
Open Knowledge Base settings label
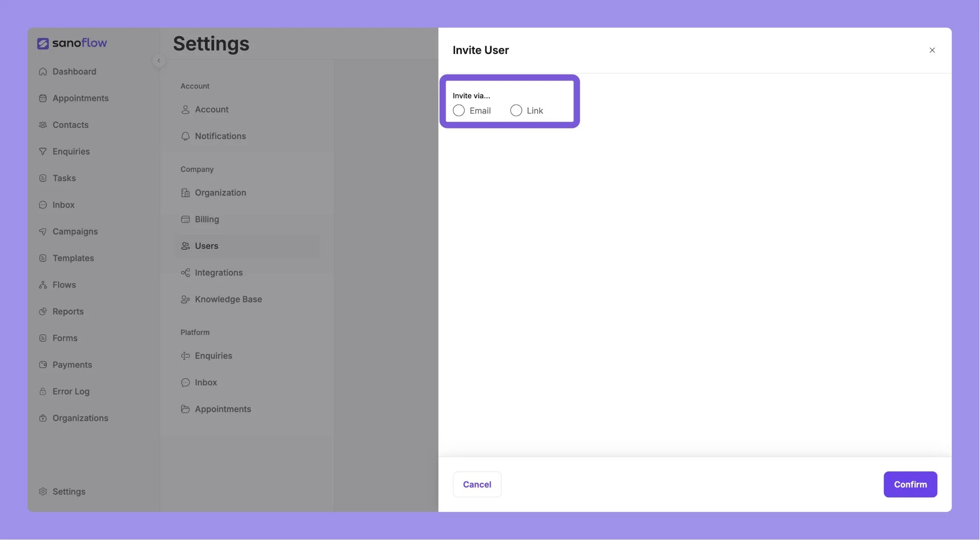228,299
